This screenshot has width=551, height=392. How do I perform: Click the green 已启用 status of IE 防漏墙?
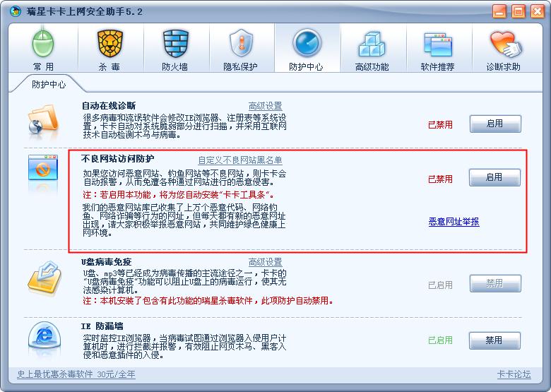coord(440,340)
